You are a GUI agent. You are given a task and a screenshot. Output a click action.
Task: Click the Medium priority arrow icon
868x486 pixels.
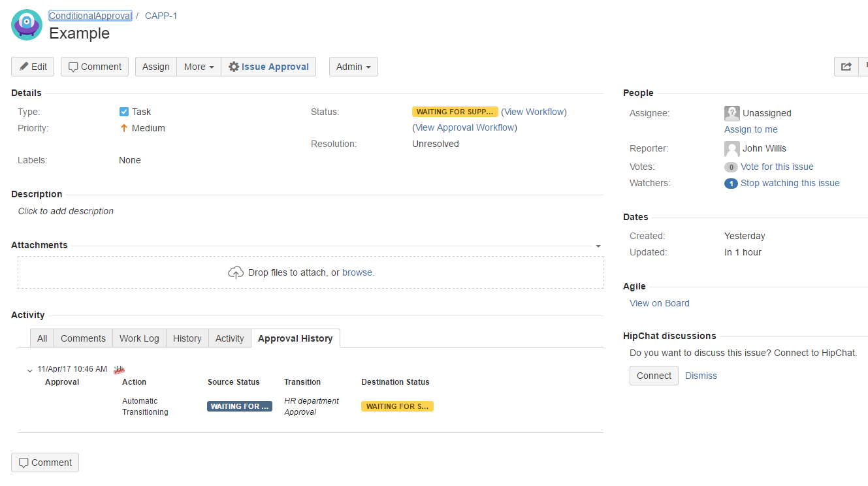coord(124,128)
